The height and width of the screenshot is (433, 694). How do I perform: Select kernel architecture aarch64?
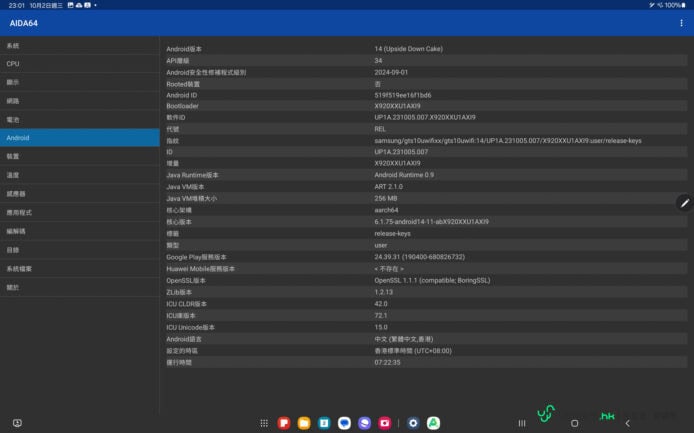click(386, 210)
